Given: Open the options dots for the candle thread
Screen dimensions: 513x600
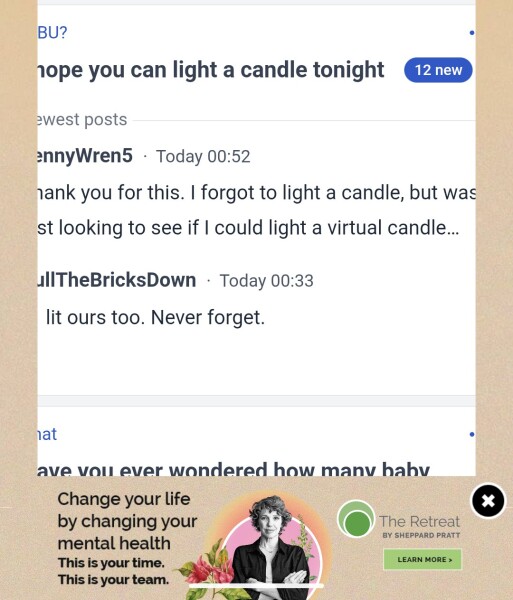Looking at the screenshot, I should coord(472,33).
